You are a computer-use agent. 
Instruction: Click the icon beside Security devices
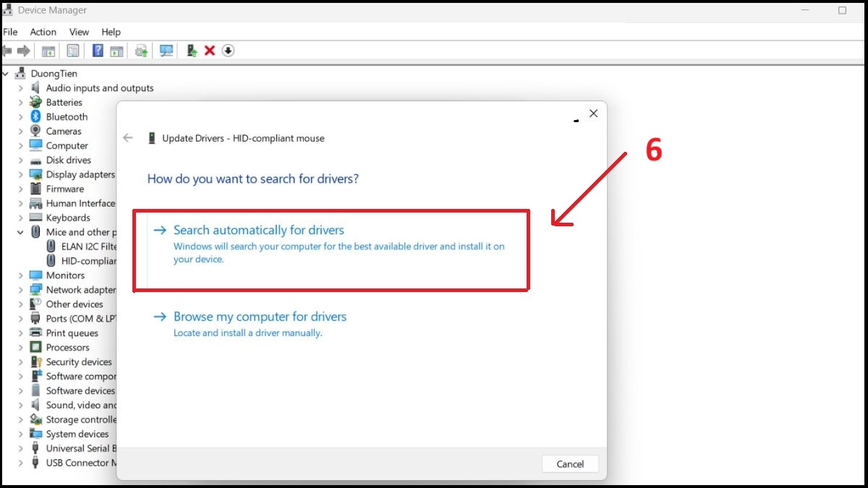click(x=35, y=362)
